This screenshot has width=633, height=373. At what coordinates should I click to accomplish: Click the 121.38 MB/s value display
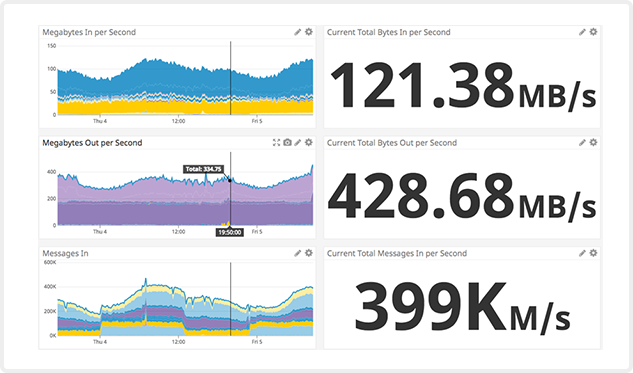pyautogui.click(x=463, y=85)
